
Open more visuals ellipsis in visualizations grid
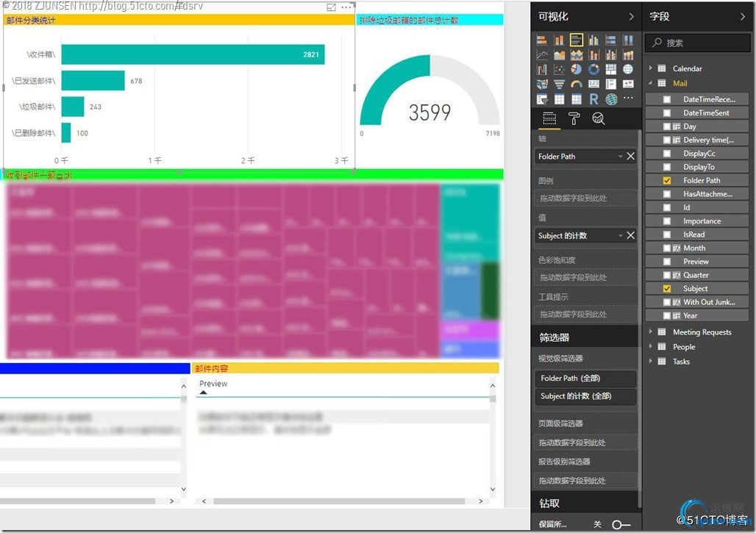click(628, 98)
